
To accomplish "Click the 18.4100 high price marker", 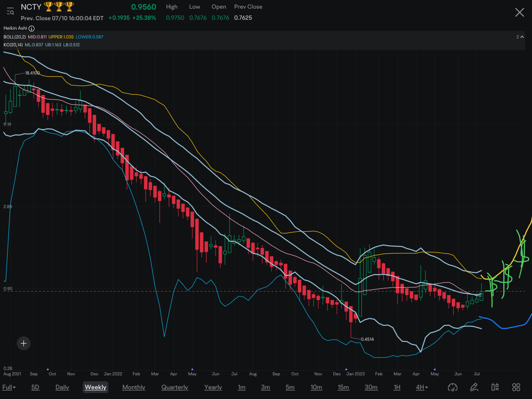I will coord(32,73).
